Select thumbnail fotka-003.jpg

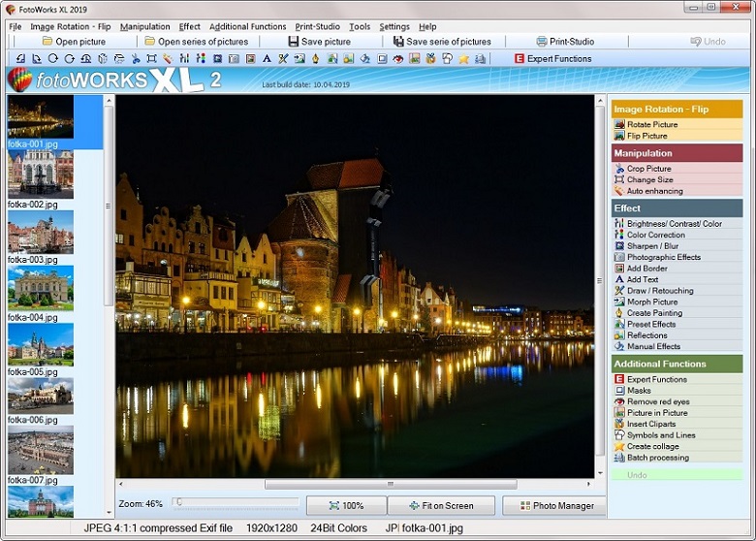40,233
